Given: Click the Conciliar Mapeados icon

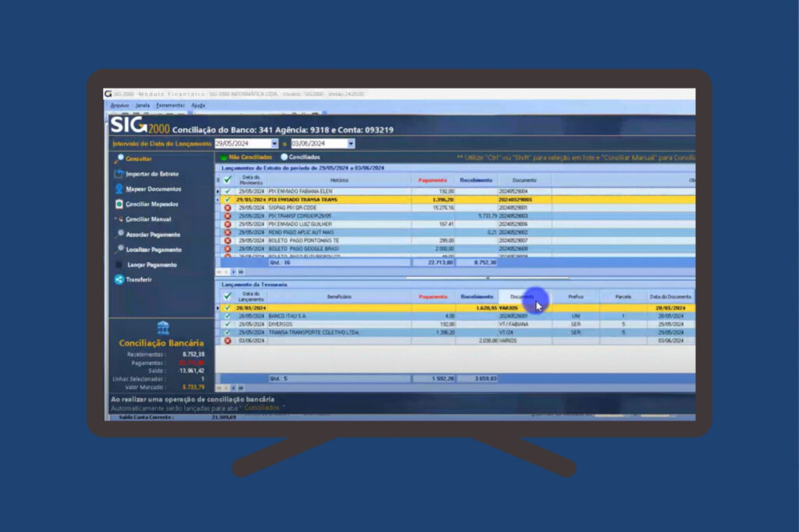Looking at the screenshot, I should pyautogui.click(x=119, y=204).
